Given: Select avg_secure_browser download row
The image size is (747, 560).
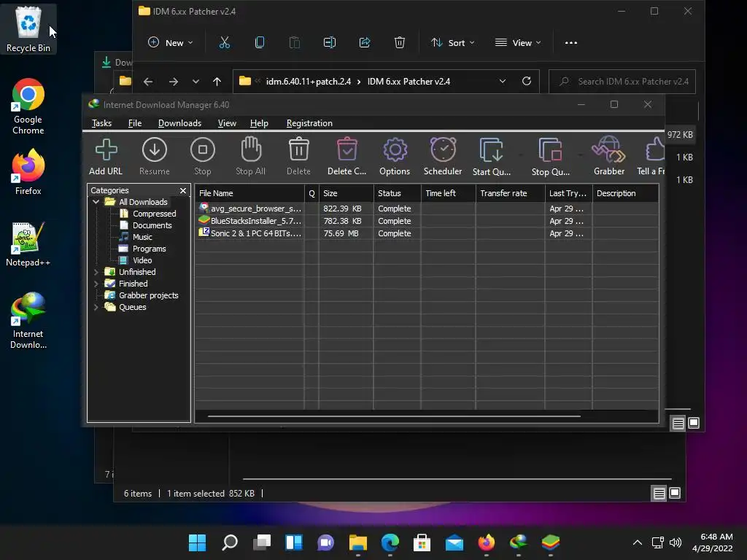Looking at the screenshot, I should click(x=427, y=209).
